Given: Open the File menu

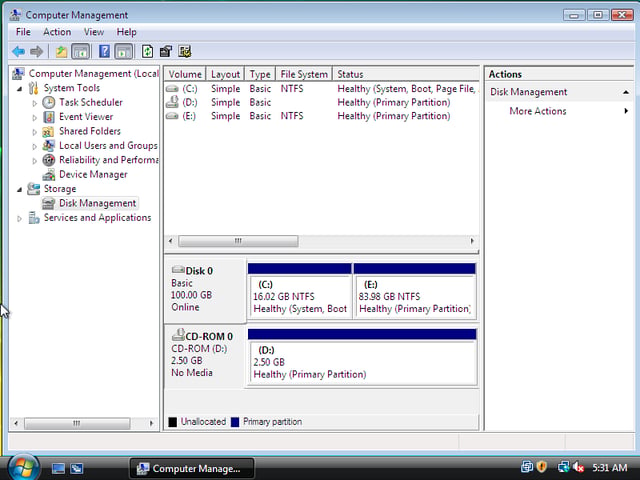Looking at the screenshot, I should (23, 32).
